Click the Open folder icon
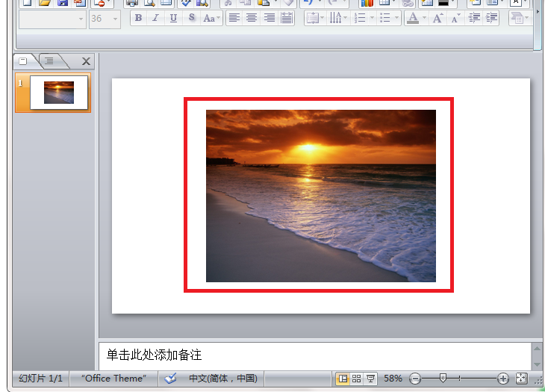 pos(45,3)
